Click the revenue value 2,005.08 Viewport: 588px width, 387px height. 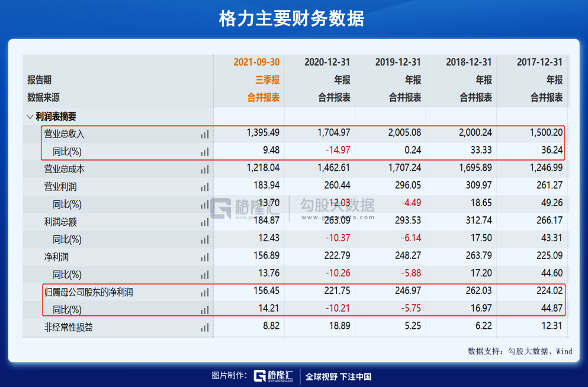point(404,133)
